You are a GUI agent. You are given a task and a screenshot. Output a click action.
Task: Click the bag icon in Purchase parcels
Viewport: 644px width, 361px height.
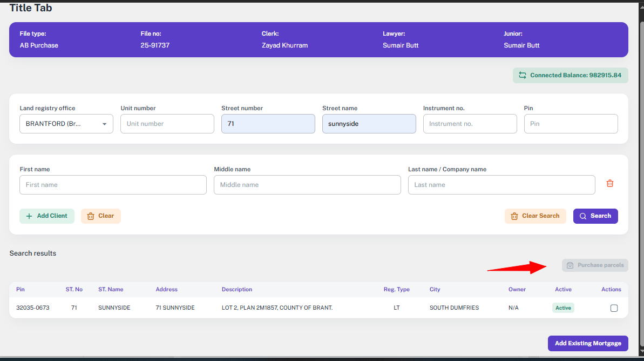click(570, 265)
